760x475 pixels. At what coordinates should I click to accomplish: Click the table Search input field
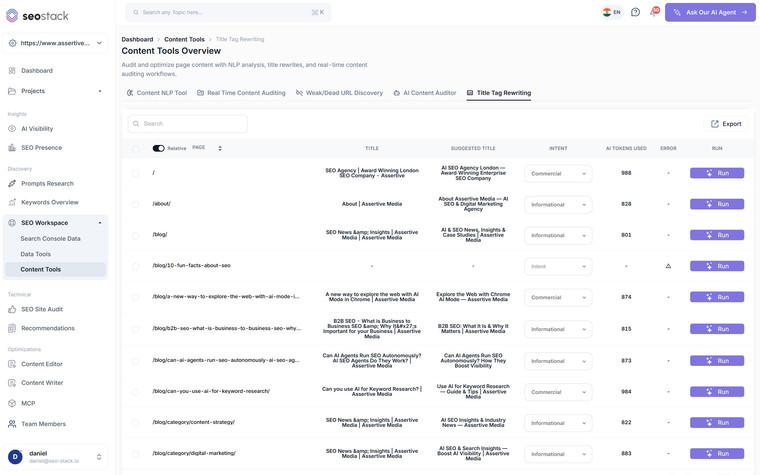pyautogui.click(x=188, y=124)
